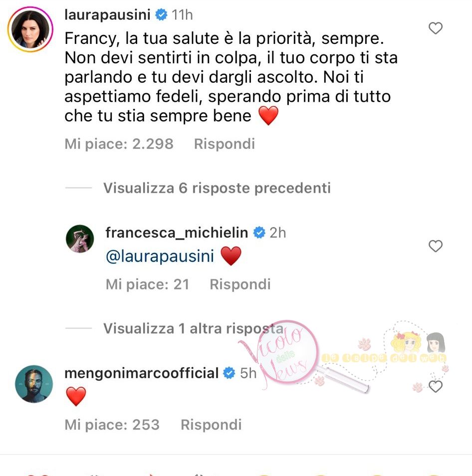Reply to francesca_michielin's comment via Rispondi
The image size is (472, 476).
(240, 284)
